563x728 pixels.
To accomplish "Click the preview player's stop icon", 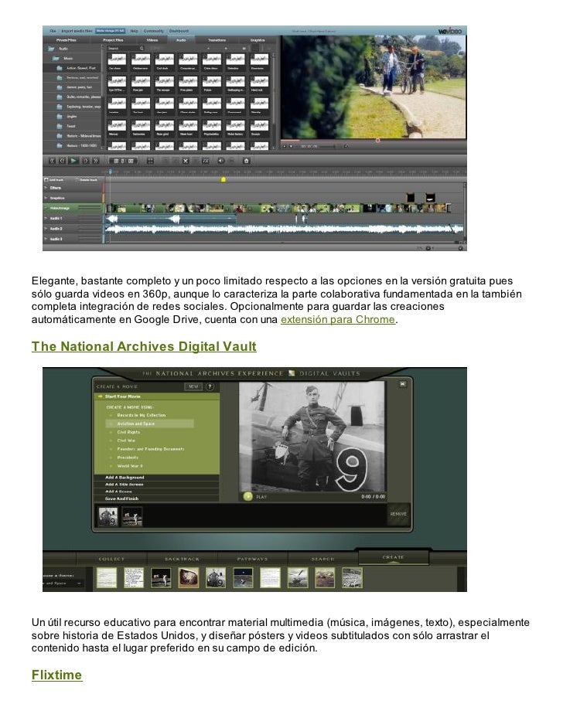I will click(292, 146).
